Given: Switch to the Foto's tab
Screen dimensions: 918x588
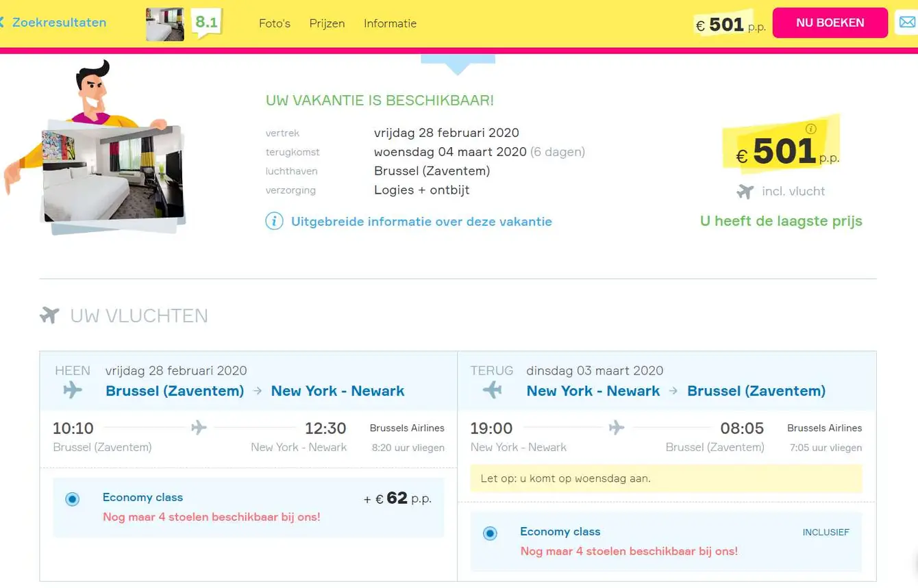Looking at the screenshot, I should point(275,23).
